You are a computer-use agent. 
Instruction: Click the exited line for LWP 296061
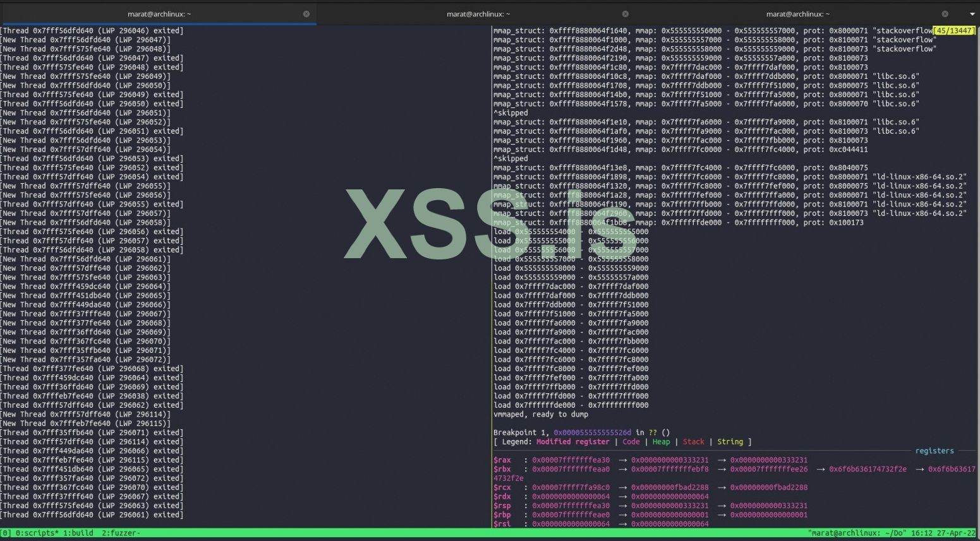click(92, 515)
